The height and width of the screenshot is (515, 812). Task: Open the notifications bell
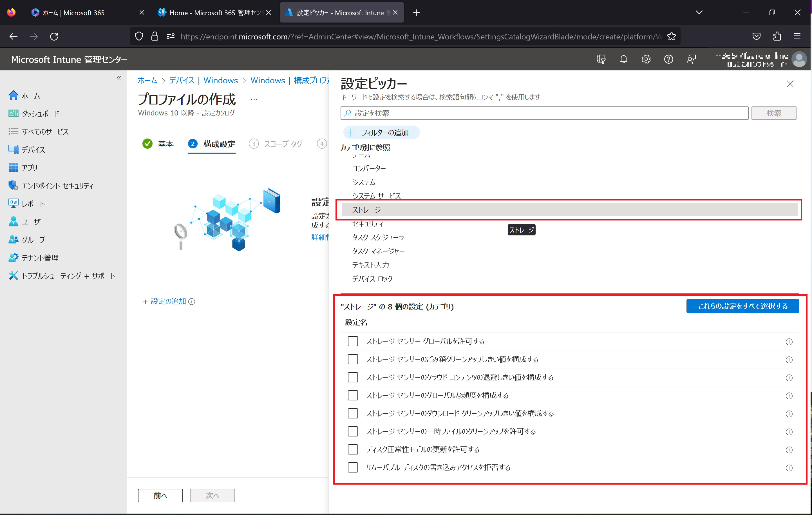623,59
